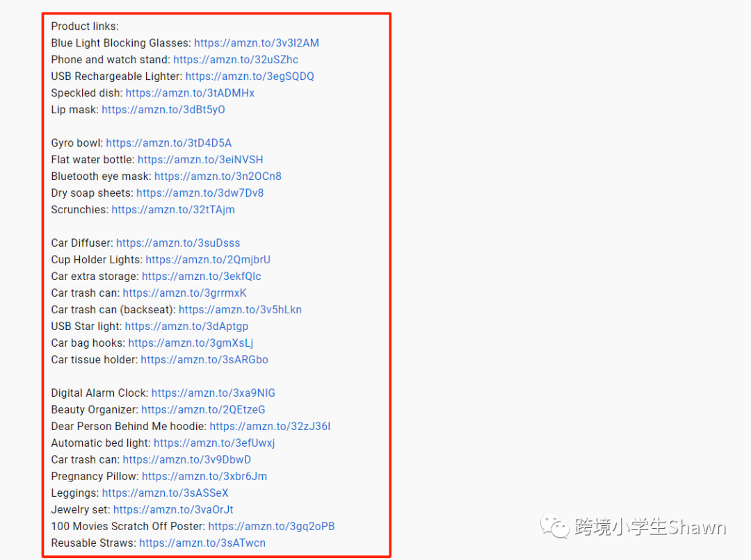The height and width of the screenshot is (560, 751).
Task: Open the Dry soap sheets link
Action: [x=200, y=193]
